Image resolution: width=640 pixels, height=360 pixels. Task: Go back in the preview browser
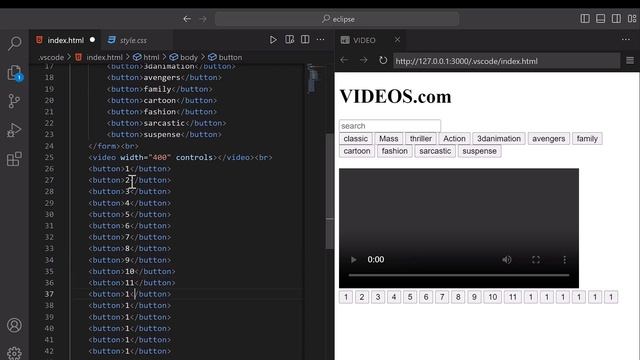(x=344, y=60)
